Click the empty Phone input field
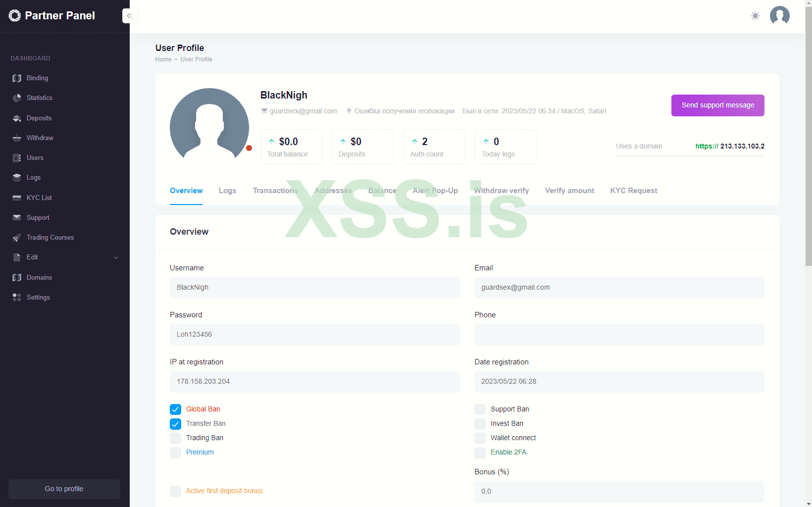This screenshot has height=507, width=812. click(x=619, y=335)
